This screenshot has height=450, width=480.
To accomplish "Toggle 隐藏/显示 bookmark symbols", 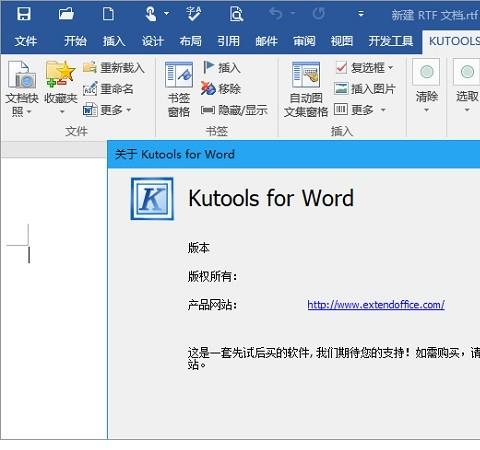I will [234, 110].
